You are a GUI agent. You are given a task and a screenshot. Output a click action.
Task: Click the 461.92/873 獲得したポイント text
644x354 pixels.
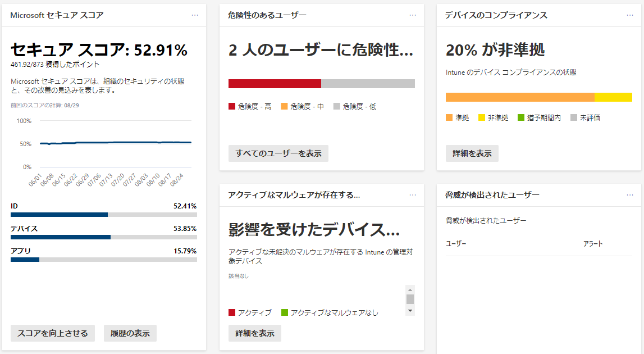pyautogui.click(x=55, y=65)
